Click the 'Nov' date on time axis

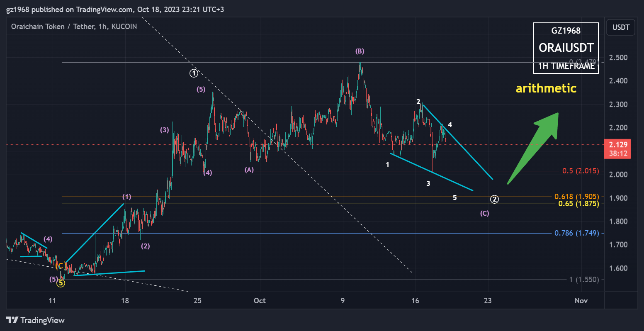(581, 301)
